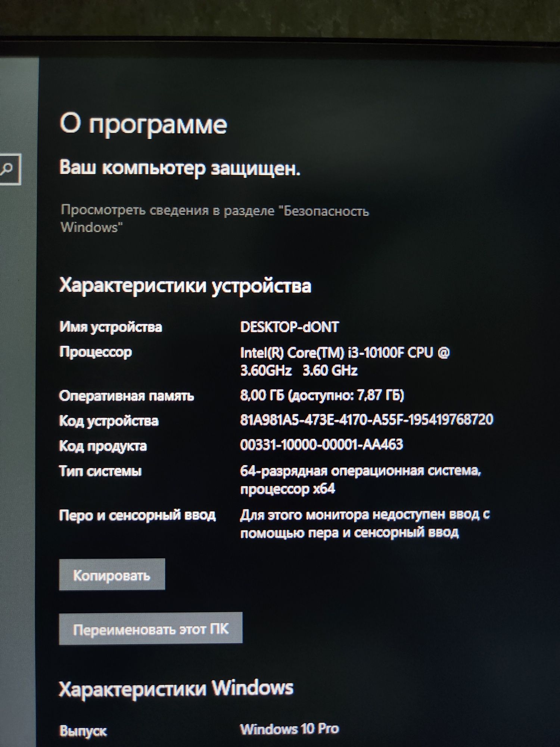The height and width of the screenshot is (747, 560).
Task: Click the О программе page heading
Action: tap(143, 124)
